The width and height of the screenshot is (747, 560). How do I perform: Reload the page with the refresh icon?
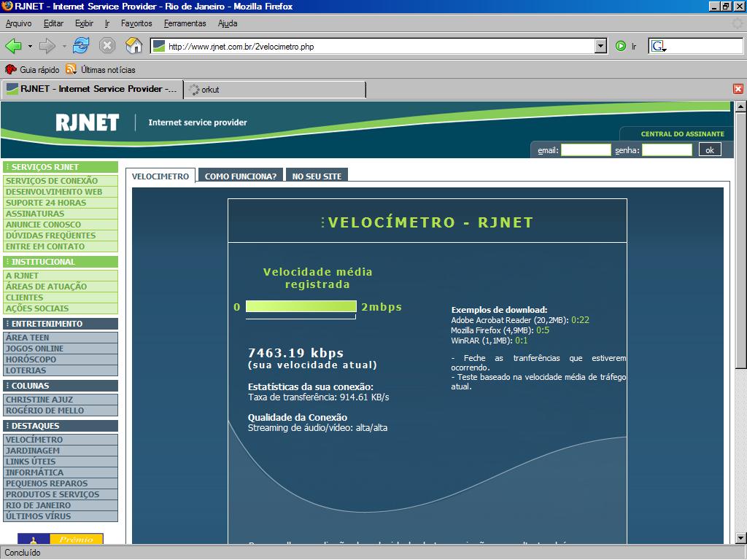(81, 46)
